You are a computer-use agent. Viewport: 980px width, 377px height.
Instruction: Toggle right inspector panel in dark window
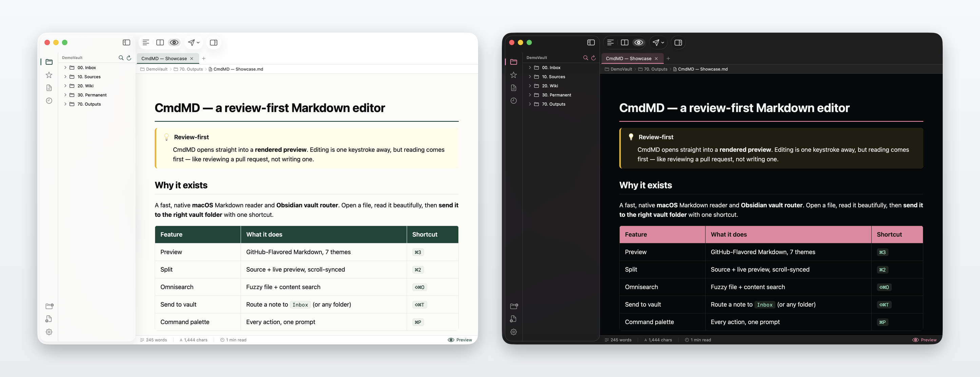point(678,43)
